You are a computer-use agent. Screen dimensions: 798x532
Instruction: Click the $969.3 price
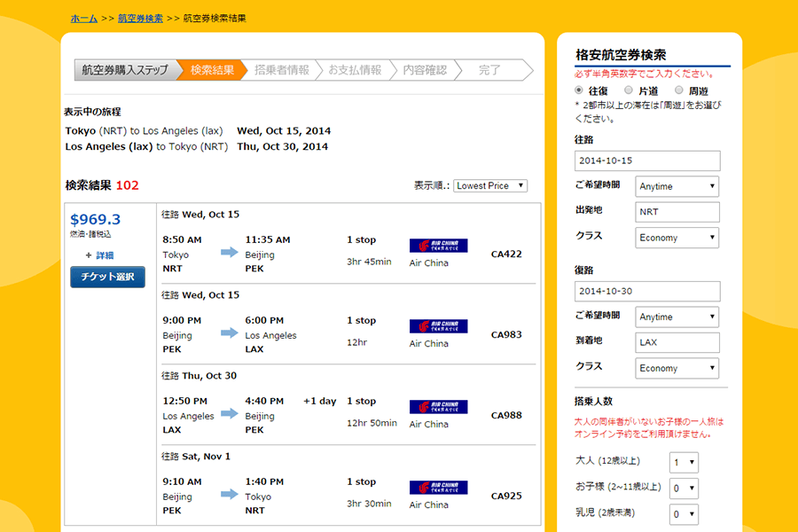point(95,219)
